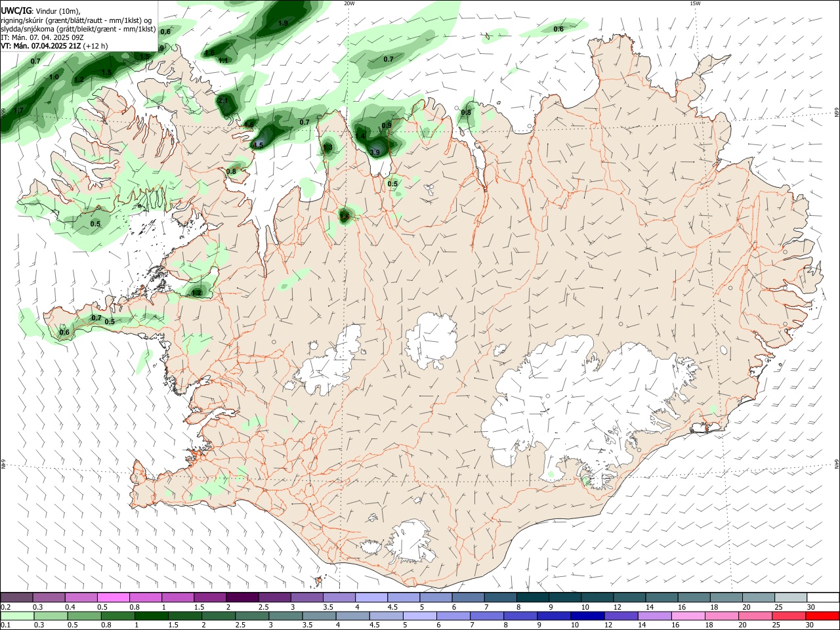Screen dimensions: 840x630
Task: Click the 0.9 precipitation value on the map
Action: [387, 125]
